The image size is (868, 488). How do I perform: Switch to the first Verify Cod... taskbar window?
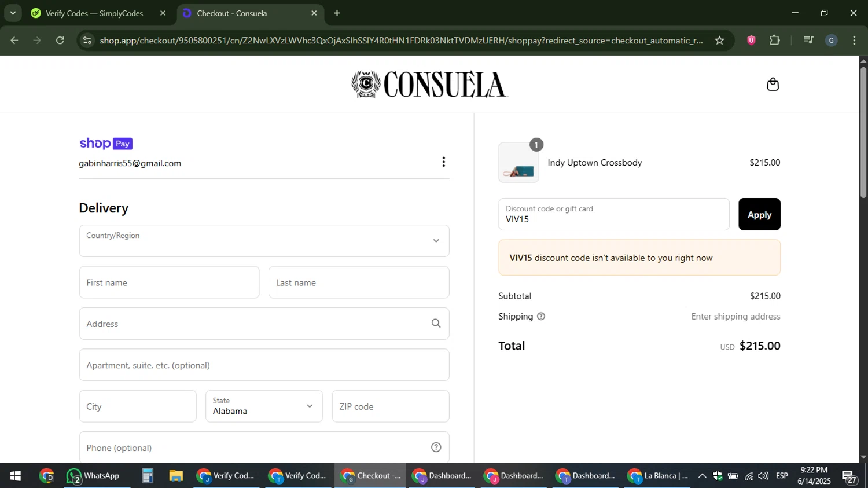click(x=227, y=476)
